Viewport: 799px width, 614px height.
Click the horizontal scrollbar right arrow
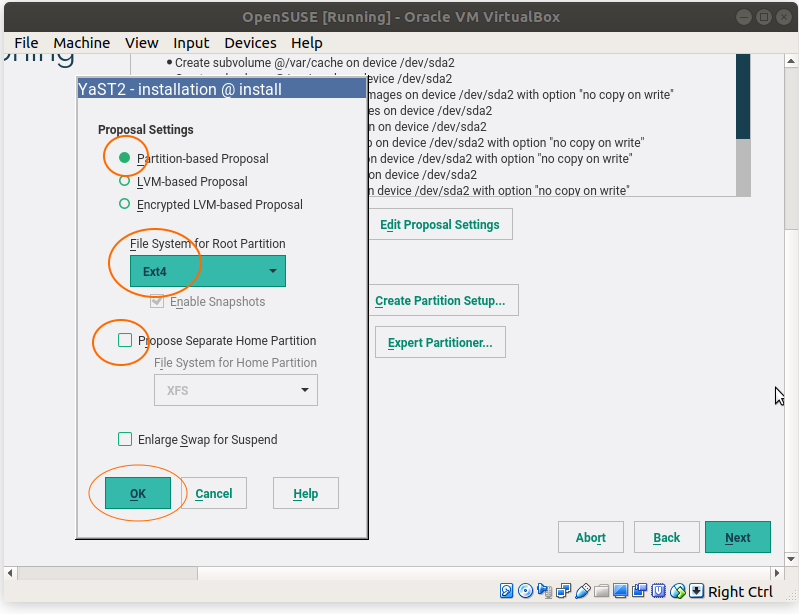777,573
